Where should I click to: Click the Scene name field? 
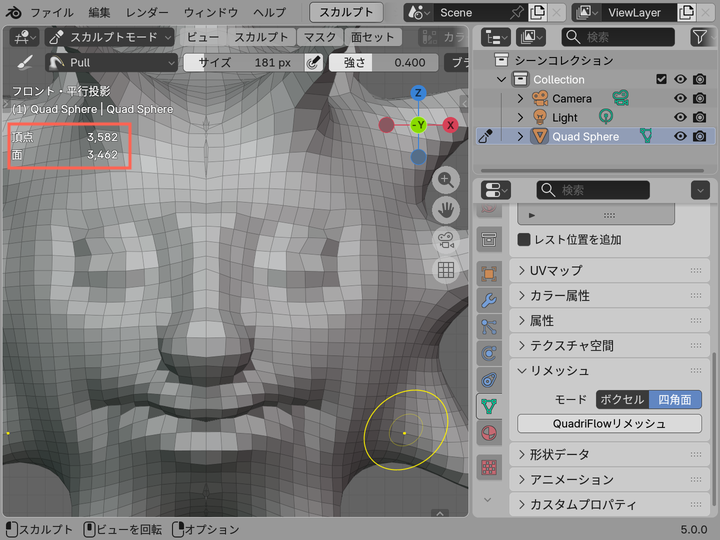pos(471,12)
